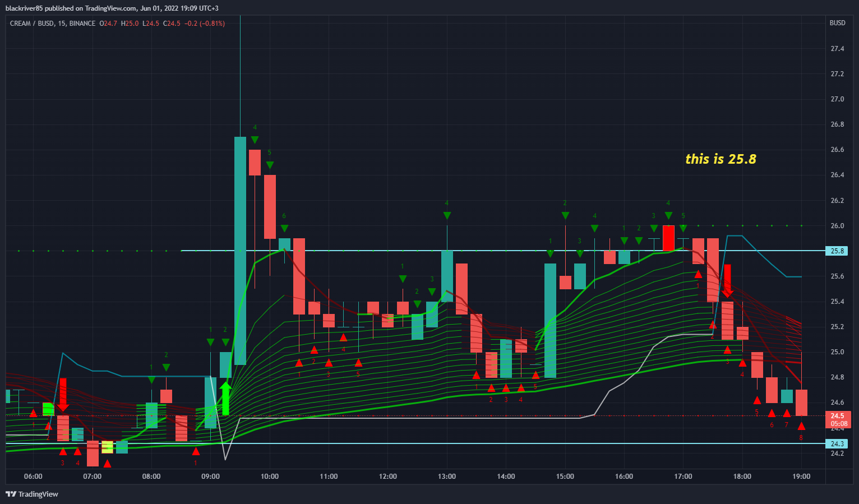
Task: Click the 27.4 price axis label
Action: coord(837,49)
